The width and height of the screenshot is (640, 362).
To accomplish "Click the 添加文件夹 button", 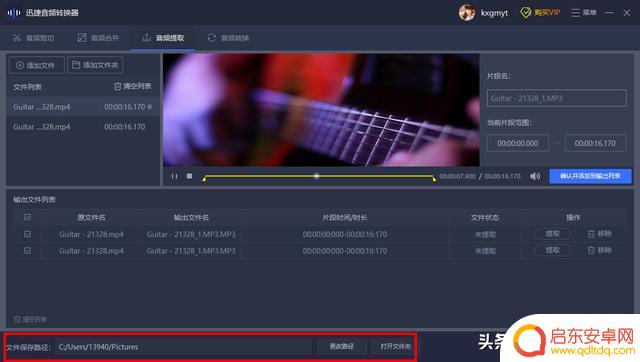I will pyautogui.click(x=95, y=65).
